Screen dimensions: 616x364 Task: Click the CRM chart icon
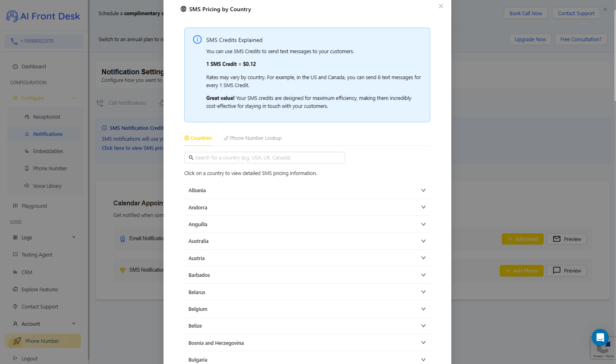click(x=15, y=272)
